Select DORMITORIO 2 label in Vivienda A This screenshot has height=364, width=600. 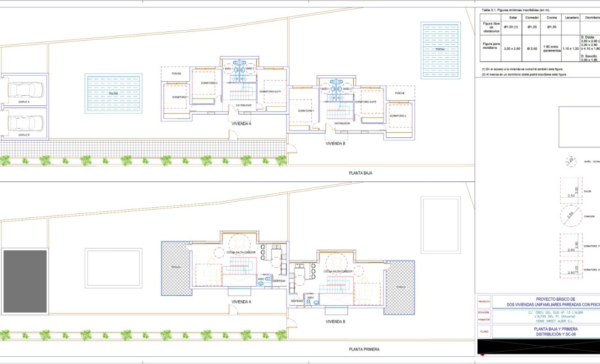tap(209, 83)
